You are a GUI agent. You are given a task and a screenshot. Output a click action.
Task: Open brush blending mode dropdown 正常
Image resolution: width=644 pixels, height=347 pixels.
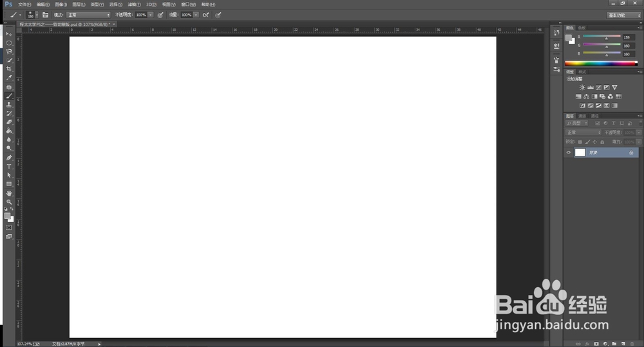tap(89, 15)
